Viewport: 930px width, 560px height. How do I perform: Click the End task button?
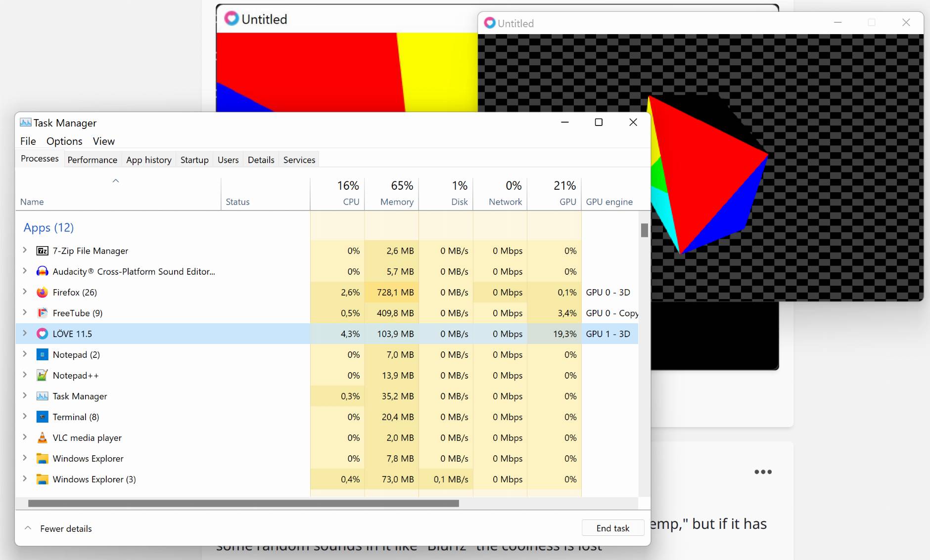click(612, 528)
